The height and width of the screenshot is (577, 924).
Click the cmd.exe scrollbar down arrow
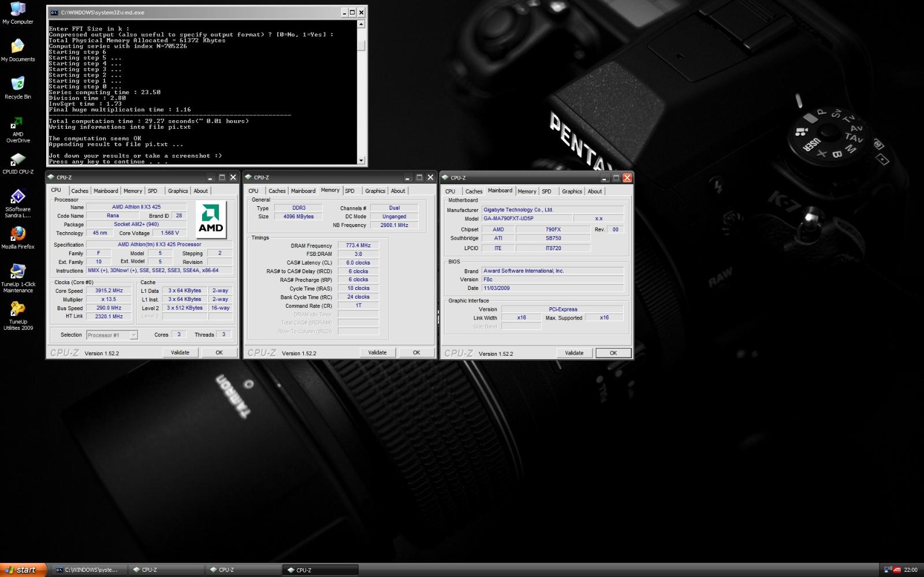pyautogui.click(x=362, y=161)
